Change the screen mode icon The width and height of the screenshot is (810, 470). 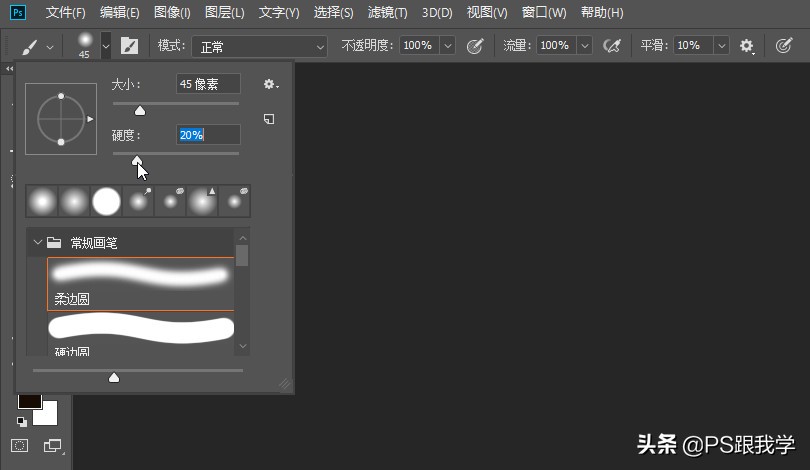(51, 445)
